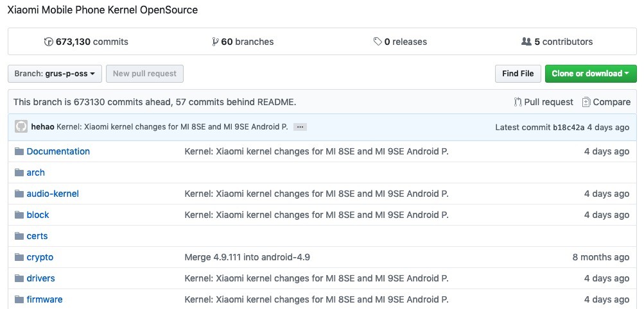The image size is (644, 309).
Task: Open the certs folder link
Action: 37,236
